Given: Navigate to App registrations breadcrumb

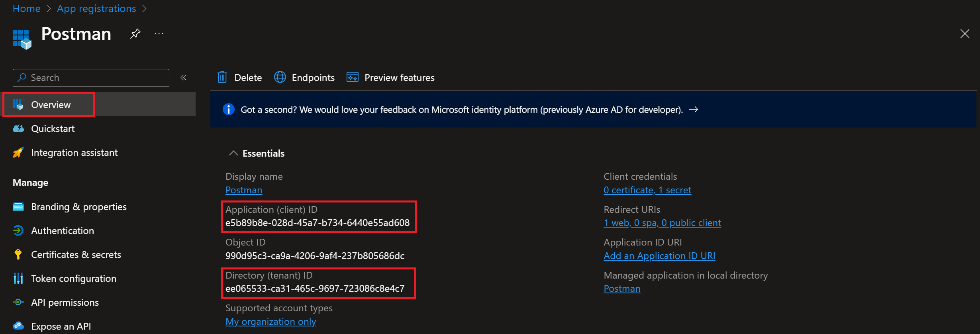Looking at the screenshot, I should click(96, 8).
